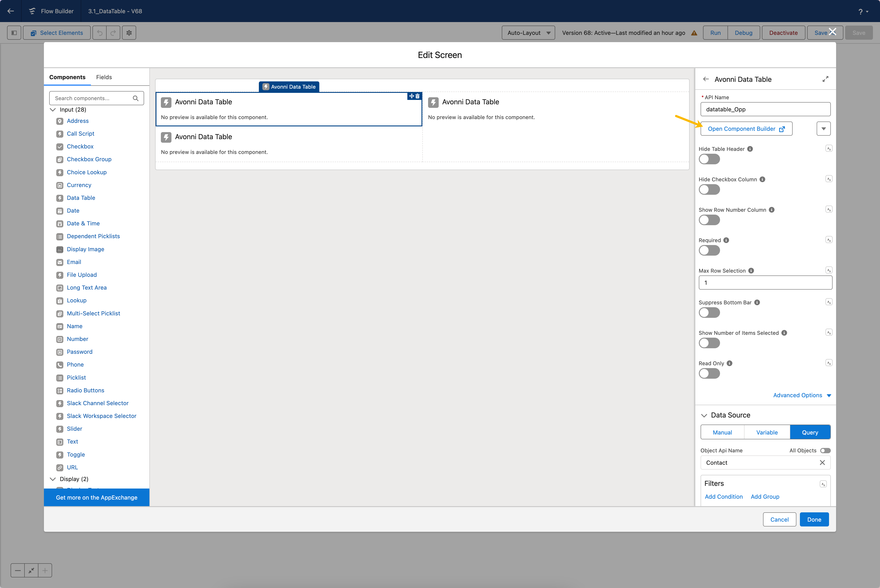Add the Dependent Picklists component
This screenshot has width=880, height=588.
(93, 236)
